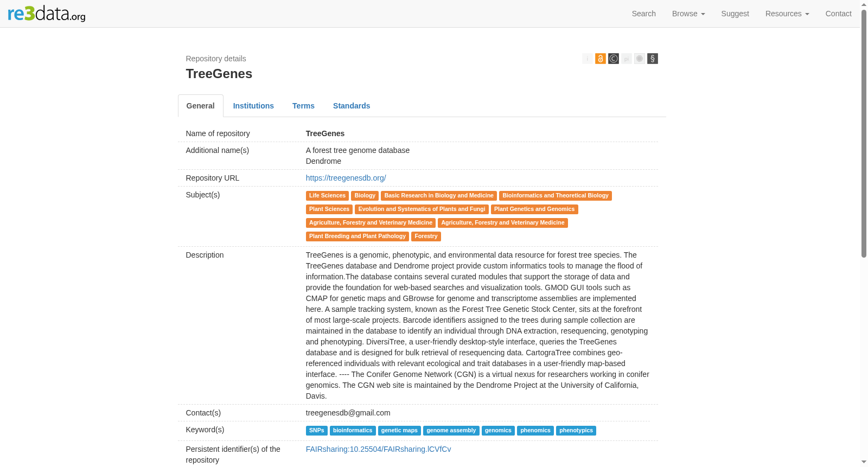Click 'A forest tree genome database' text
868x467 pixels.
tap(358, 150)
